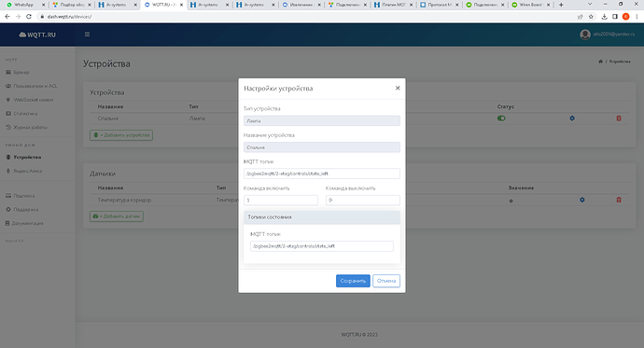This screenshot has width=644, height=348.
Task: Open Яндекс.Алиса in the sidebar menu
Action: pos(27,171)
